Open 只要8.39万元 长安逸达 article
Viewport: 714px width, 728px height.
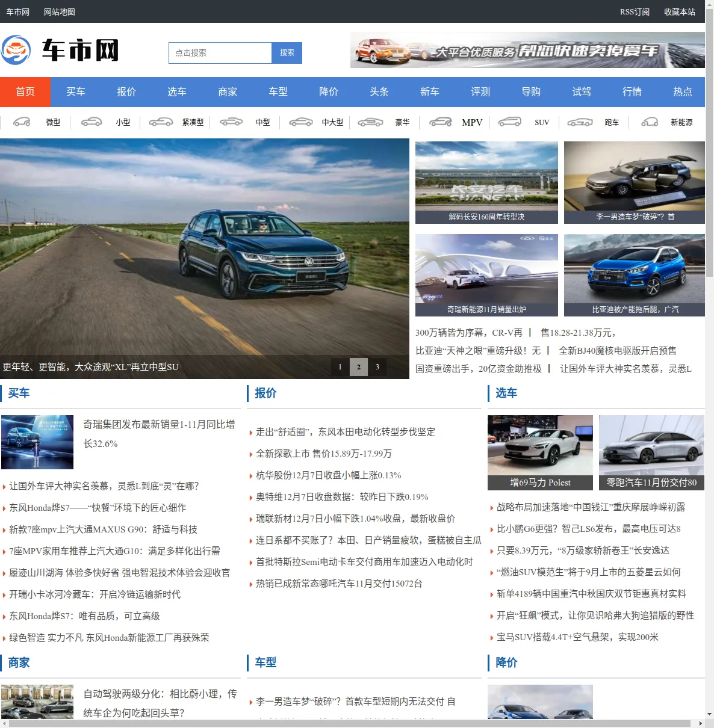point(583,551)
